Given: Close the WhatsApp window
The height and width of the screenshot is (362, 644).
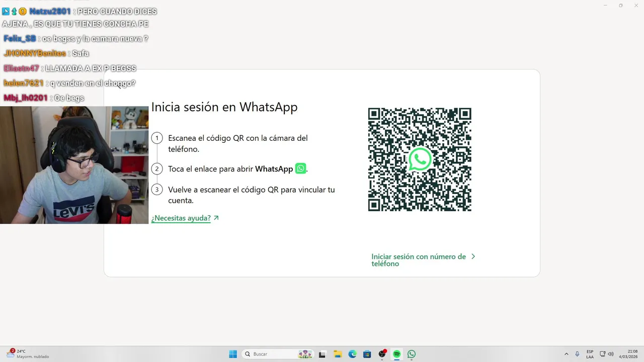Looking at the screenshot, I should tap(635, 6).
